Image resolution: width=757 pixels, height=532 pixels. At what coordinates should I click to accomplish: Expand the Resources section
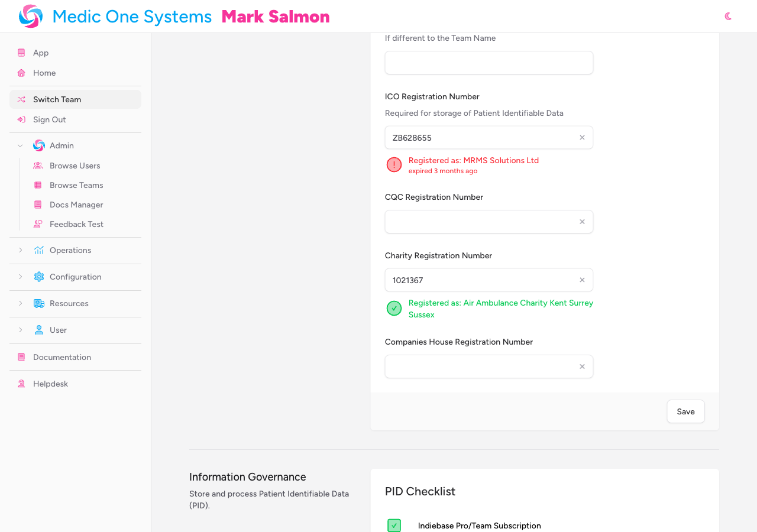tap(21, 303)
